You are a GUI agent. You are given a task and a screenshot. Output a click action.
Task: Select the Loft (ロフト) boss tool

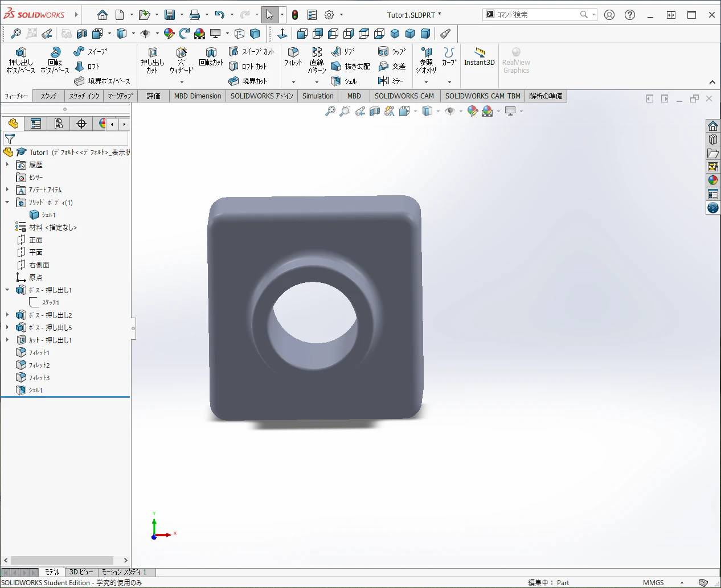click(x=87, y=66)
